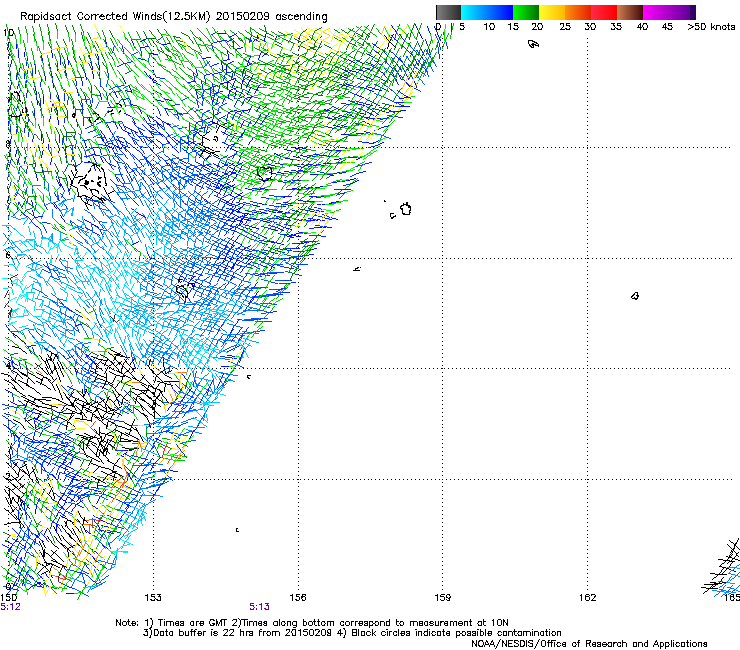Click the "156" longitude axis label

pyautogui.click(x=298, y=598)
